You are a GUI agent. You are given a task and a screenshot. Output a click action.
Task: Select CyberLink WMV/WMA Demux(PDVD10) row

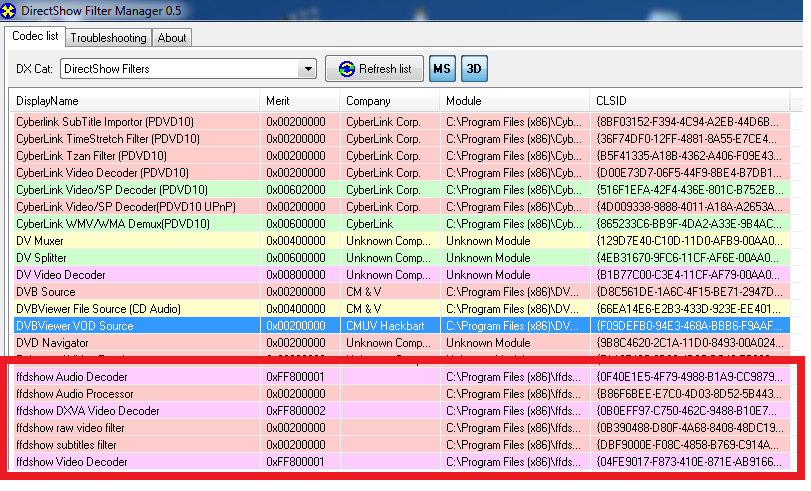(x=401, y=224)
